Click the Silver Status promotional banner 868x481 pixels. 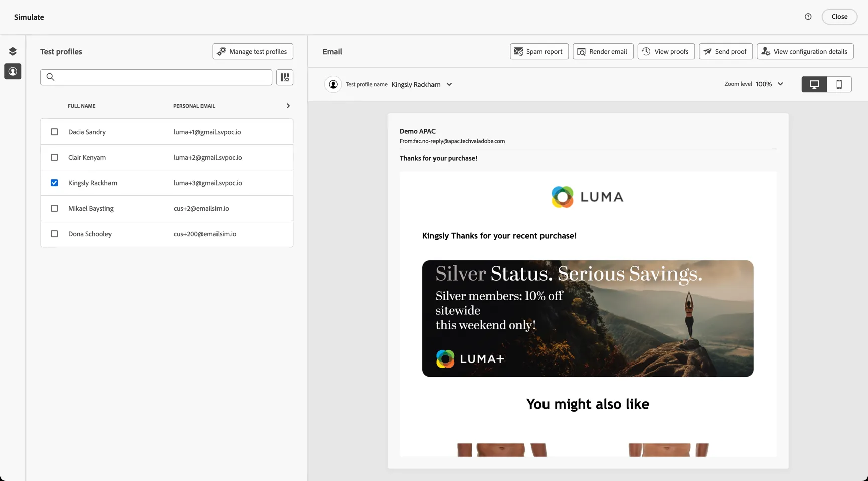tap(588, 318)
